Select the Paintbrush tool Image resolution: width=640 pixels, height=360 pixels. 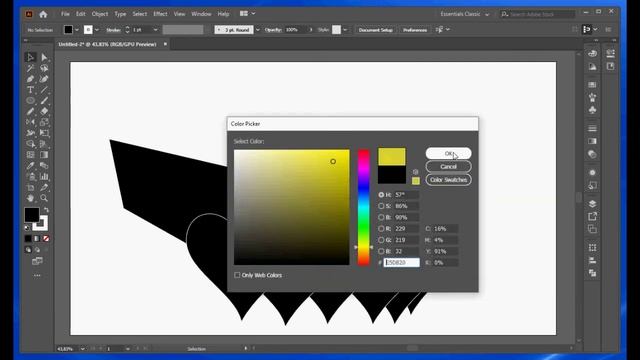tap(44, 100)
